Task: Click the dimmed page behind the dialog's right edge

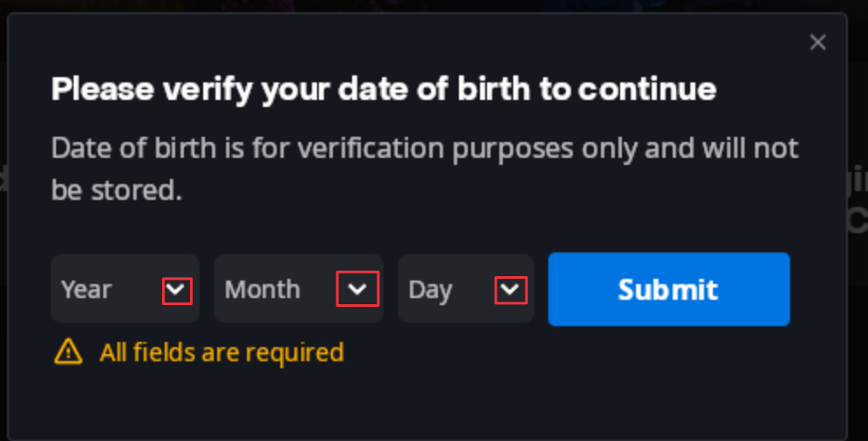Action: coord(858,222)
